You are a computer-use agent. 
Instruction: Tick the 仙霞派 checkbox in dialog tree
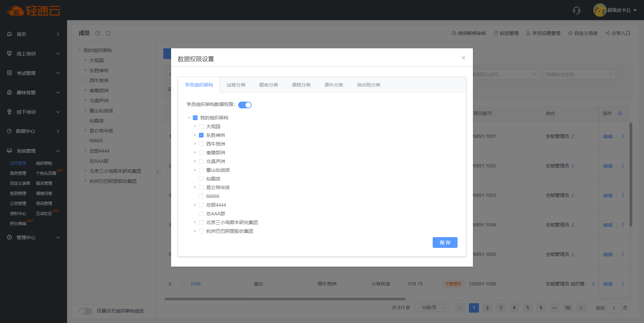coord(201,179)
